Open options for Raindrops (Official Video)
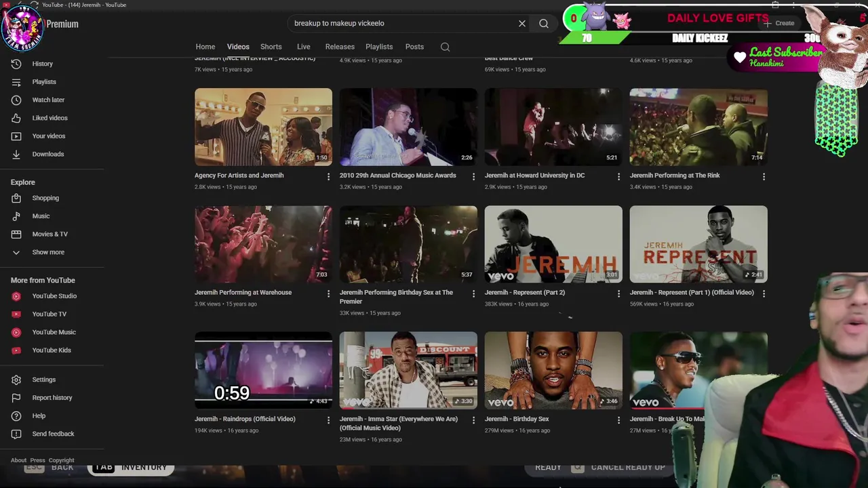This screenshot has height=488, width=868. click(x=328, y=420)
